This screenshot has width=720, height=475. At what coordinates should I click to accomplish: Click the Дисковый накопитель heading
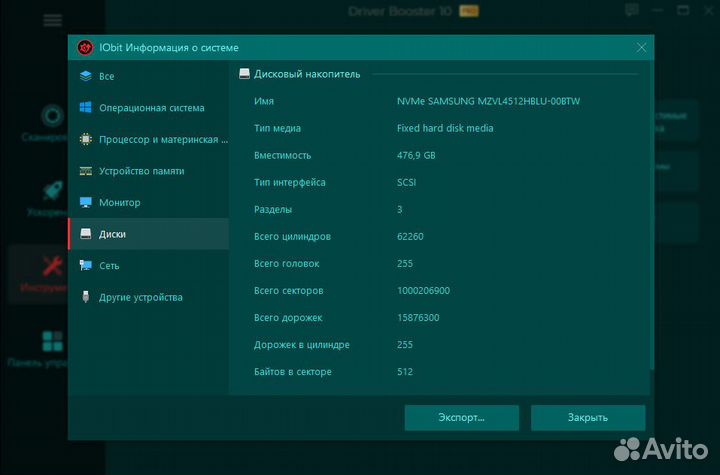[x=307, y=74]
